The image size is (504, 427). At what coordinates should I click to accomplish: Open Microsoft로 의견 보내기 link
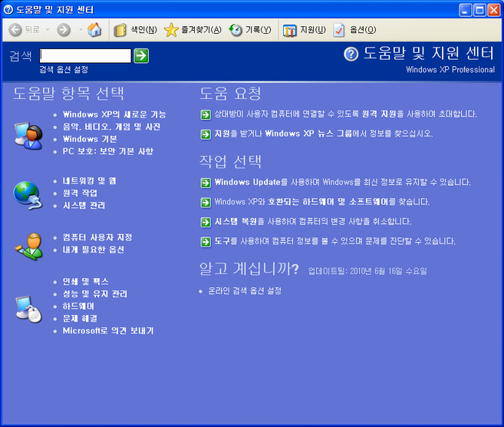click(x=108, y=330)
